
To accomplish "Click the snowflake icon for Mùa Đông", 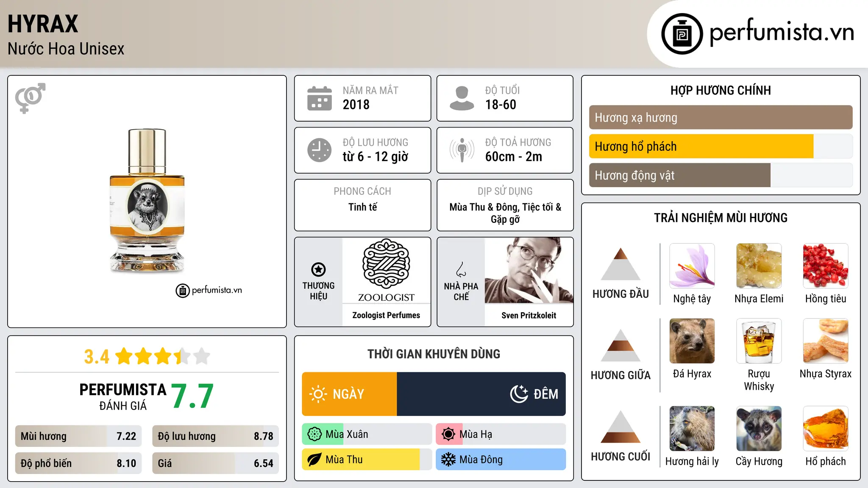I will coord(448,460).
